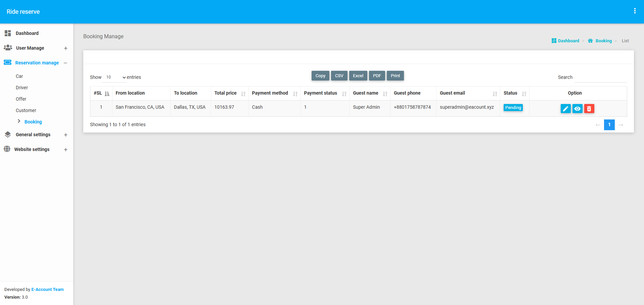This screenshot has height=305, width=644.
Task: Open the Customer menu item
Action: click(26, 110)
